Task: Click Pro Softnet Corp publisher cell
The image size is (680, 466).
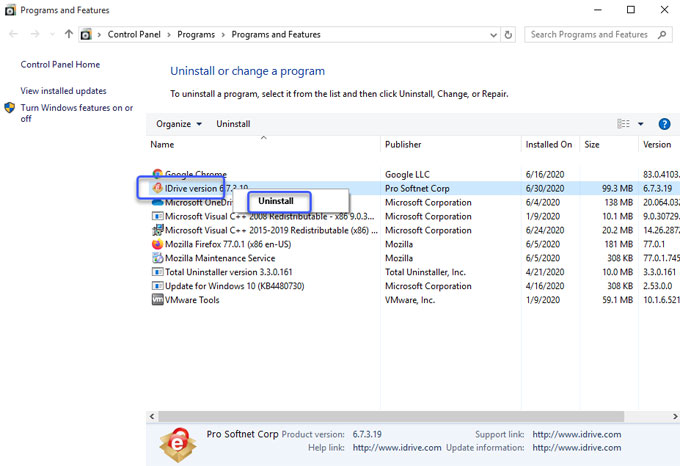Action: point(417,189)
